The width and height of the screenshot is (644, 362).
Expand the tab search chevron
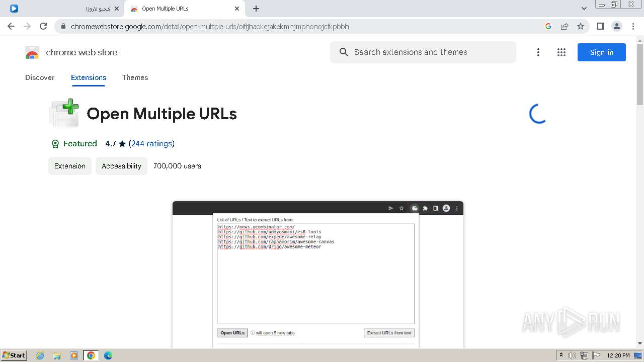tap(584, 9)
